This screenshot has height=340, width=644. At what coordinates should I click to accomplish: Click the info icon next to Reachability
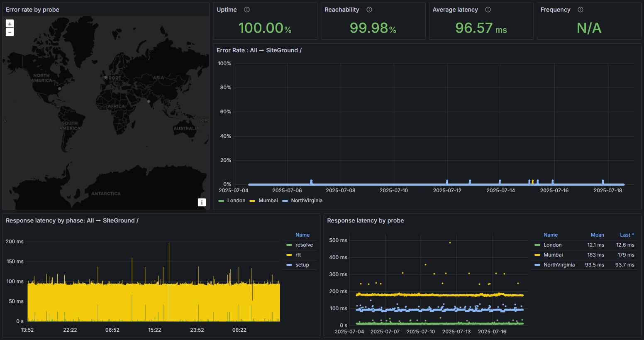(x=369, y=10)
